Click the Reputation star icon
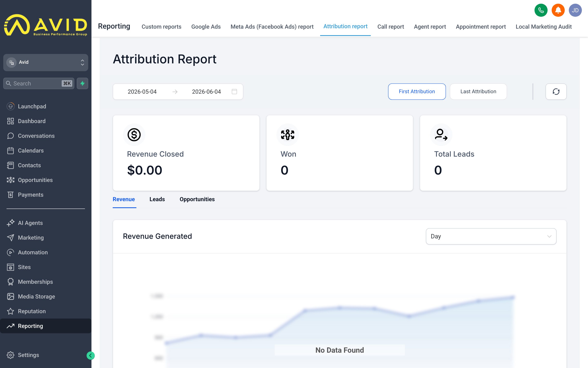This screenshot has height=368, width=588. coord(10,311)
